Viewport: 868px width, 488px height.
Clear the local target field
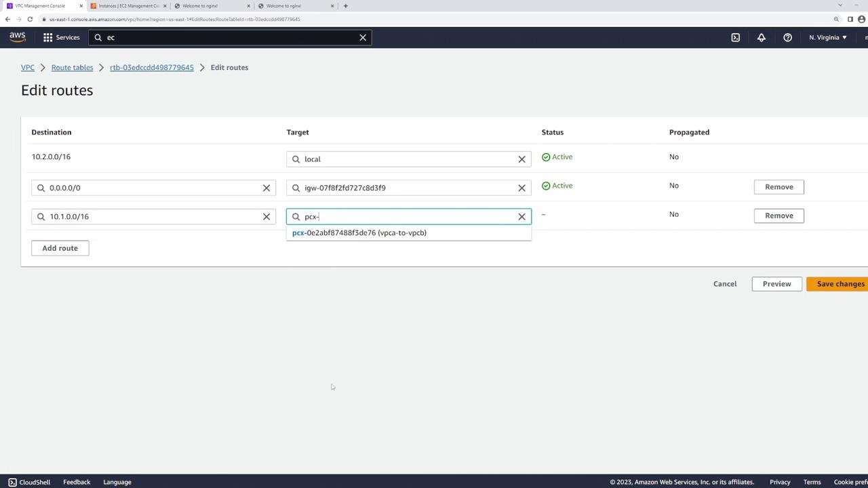click(521, 159)
